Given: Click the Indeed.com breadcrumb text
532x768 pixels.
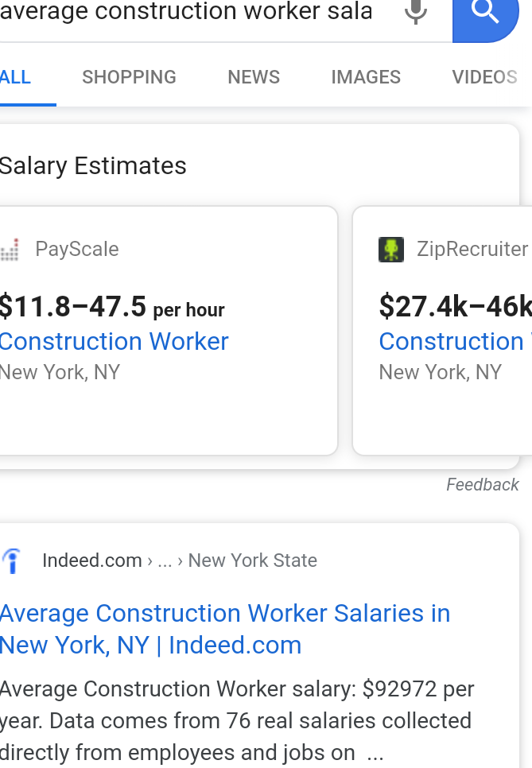Looking at the screenshot, I should (x=92, y=560).
